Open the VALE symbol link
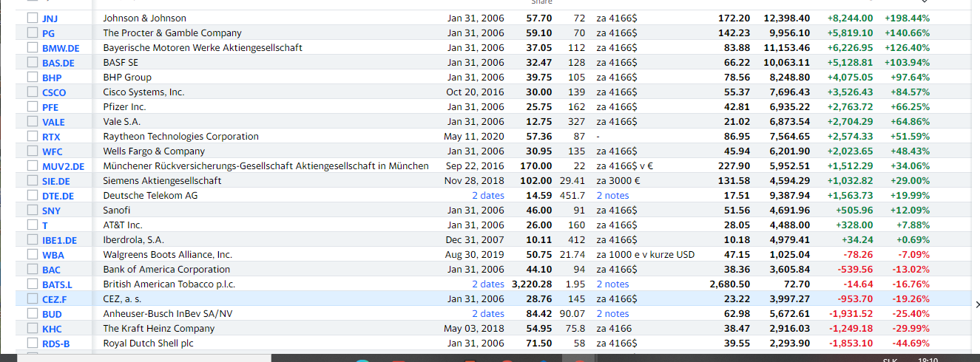This screenshot has height=362, width=980. point(53,122)
